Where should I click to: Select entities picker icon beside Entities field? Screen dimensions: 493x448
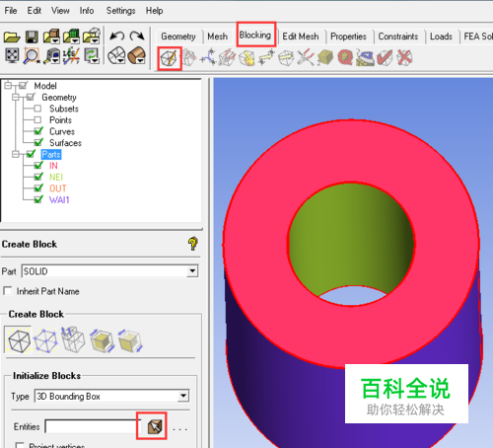point(155,426)
